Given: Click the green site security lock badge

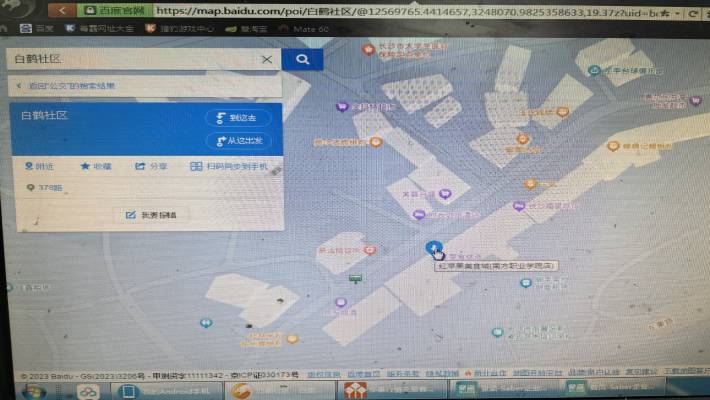Looking at the screenshot, I should point(115,10).
